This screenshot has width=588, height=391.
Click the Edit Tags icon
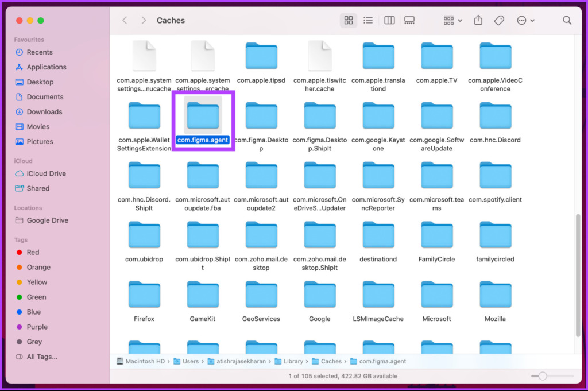click(499, 20)
